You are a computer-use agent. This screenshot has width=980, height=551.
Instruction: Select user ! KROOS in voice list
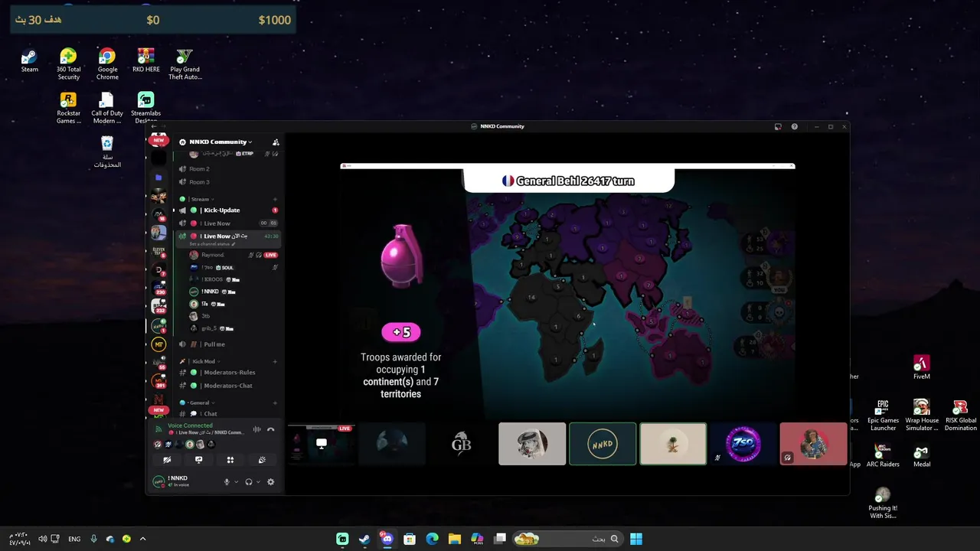pyautogui.click(x=234, y=279)
